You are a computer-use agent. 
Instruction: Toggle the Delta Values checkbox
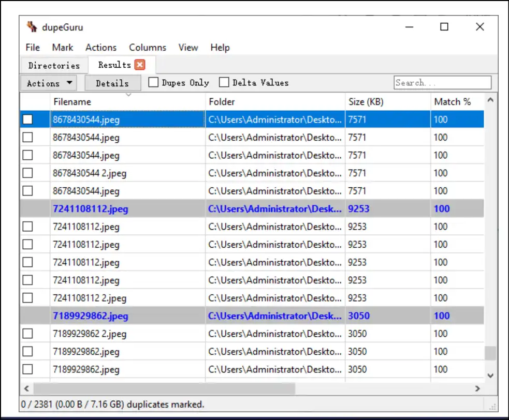[224, 82]
